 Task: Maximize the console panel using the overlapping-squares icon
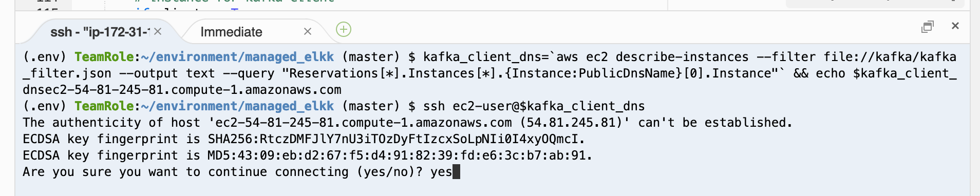pyautogui.click(x=927, y=27)
